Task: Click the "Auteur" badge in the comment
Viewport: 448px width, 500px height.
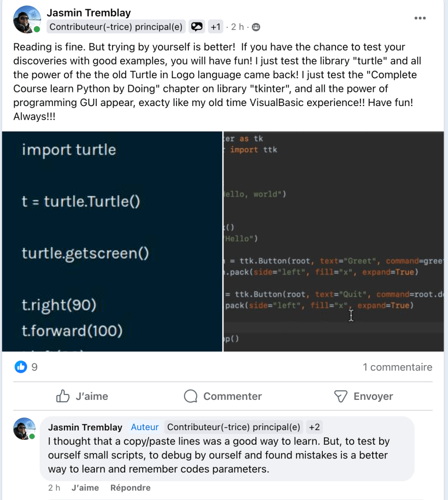Action: (145, 427)
